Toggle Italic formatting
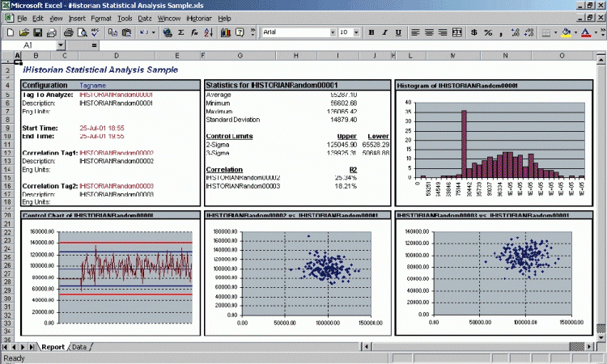This screenshot has height=364, width=607. [384, 32]
